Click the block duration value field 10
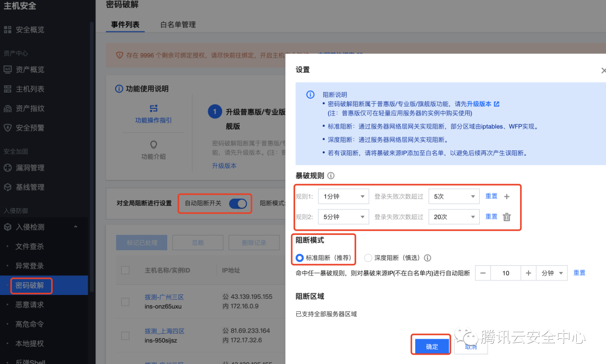 [506, 273]
